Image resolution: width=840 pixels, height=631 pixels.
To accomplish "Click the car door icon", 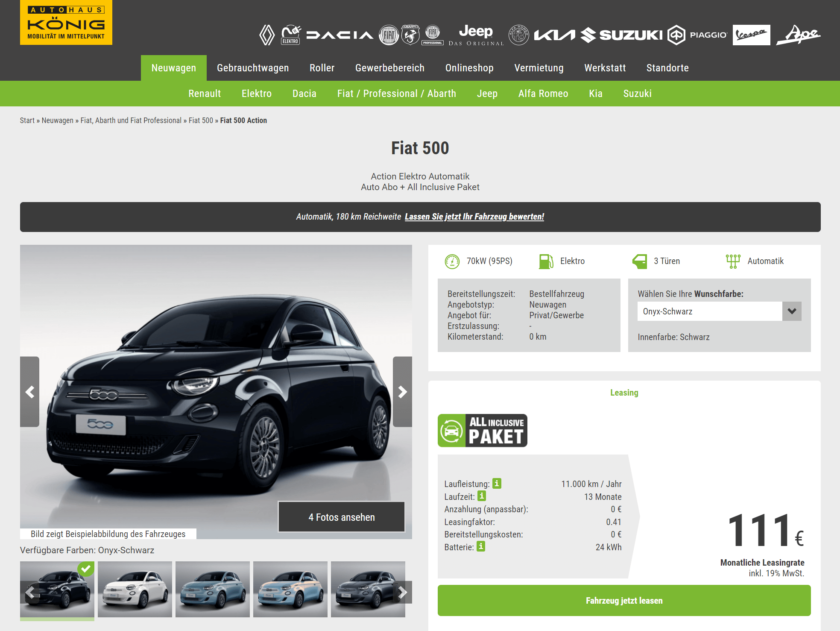I will click(640, 261).
